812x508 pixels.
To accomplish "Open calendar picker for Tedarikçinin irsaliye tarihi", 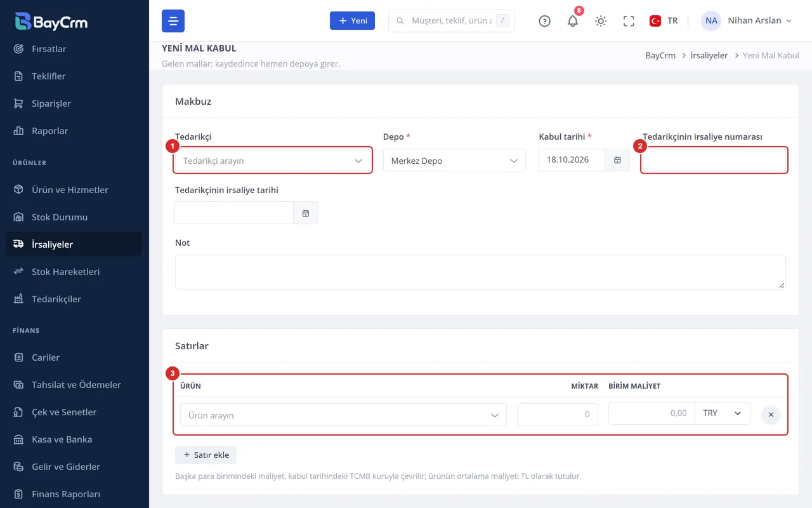I will [x=306, y=213].
